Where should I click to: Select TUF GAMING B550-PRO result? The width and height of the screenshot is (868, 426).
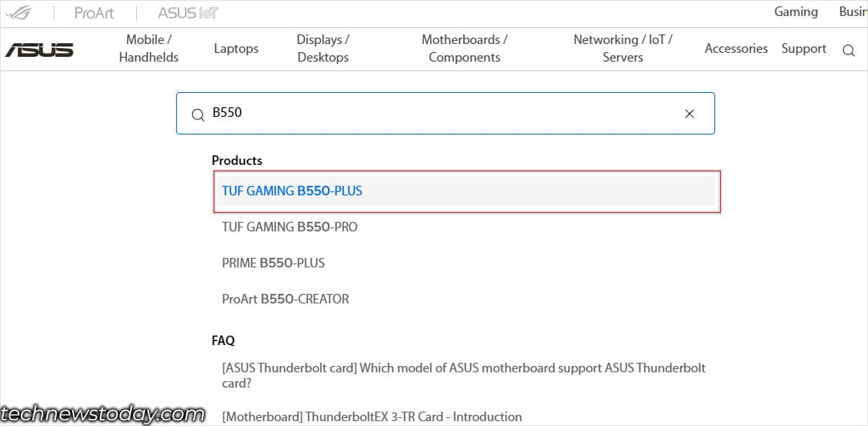point(290,227)
